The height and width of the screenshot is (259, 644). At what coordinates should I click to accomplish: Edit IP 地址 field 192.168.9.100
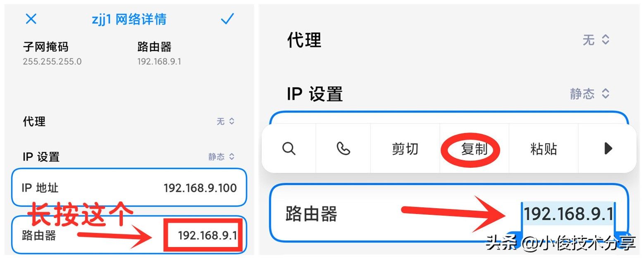pos(129,188)
